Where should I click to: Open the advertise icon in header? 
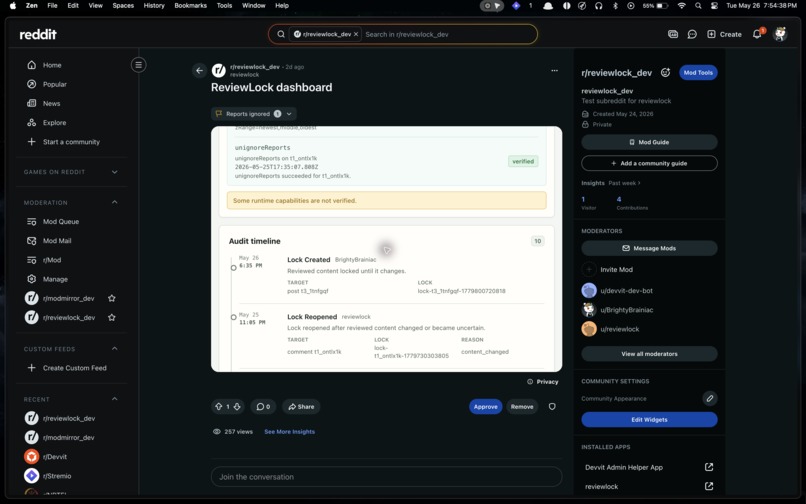point(673,34)
